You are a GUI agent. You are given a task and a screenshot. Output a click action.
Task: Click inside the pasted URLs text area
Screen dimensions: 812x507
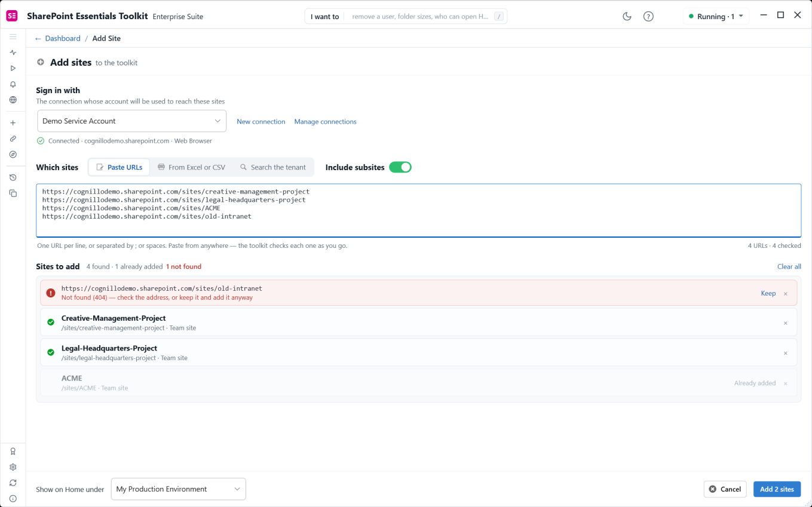click(418, 210)
